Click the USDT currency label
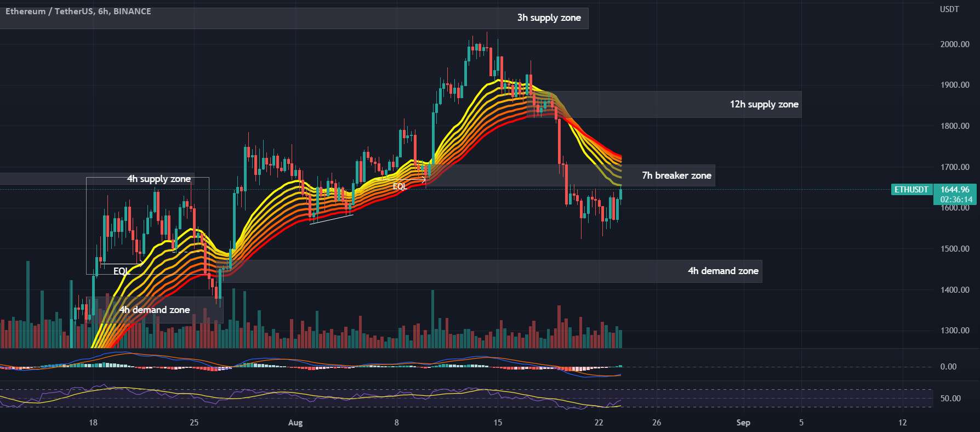The width and height of the screenshot is (980, 432). pyautogui.click(x=949, y=9)
